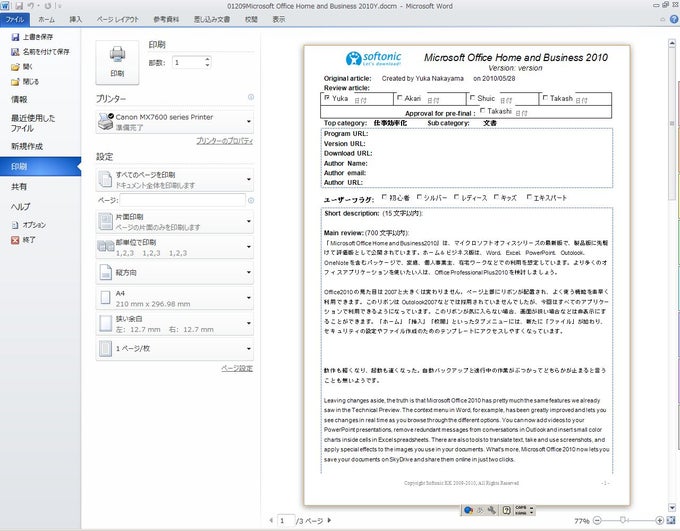The width and height of the screenshot is (680, 531).
Task: Toggle the Yuka checkbox in preview
Action: pos(327,98)
